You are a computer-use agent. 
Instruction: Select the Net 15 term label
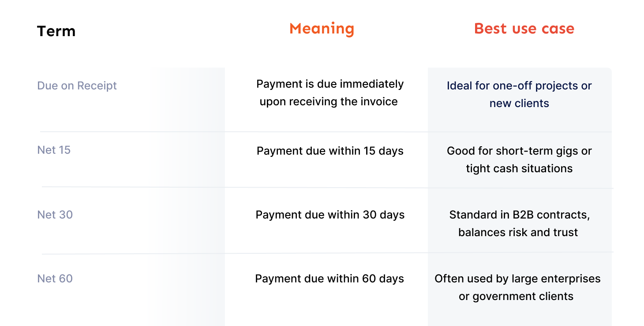point(54,150)
